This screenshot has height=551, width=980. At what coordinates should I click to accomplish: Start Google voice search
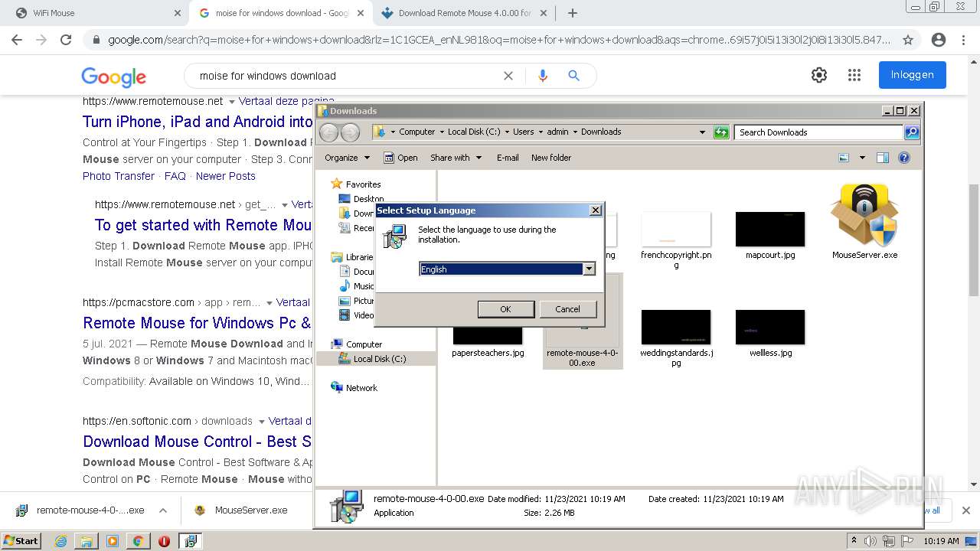[543, 76]
